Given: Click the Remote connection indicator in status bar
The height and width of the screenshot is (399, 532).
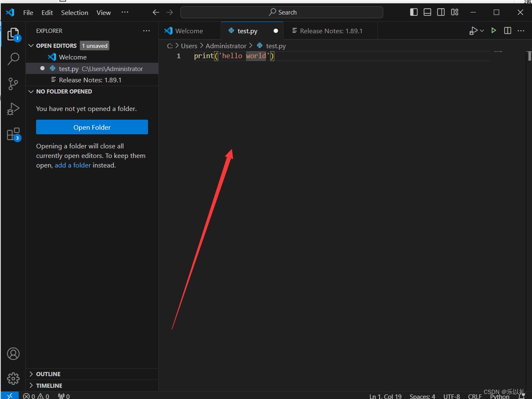Looking at the screenshot, I should tap(9, 396).
